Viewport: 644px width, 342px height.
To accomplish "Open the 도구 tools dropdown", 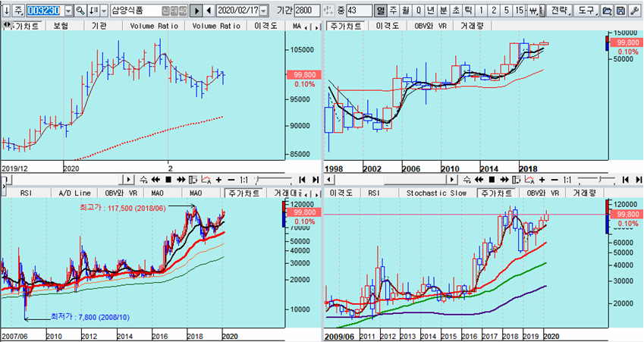I will pyautogui.click(x=586, y=11).
